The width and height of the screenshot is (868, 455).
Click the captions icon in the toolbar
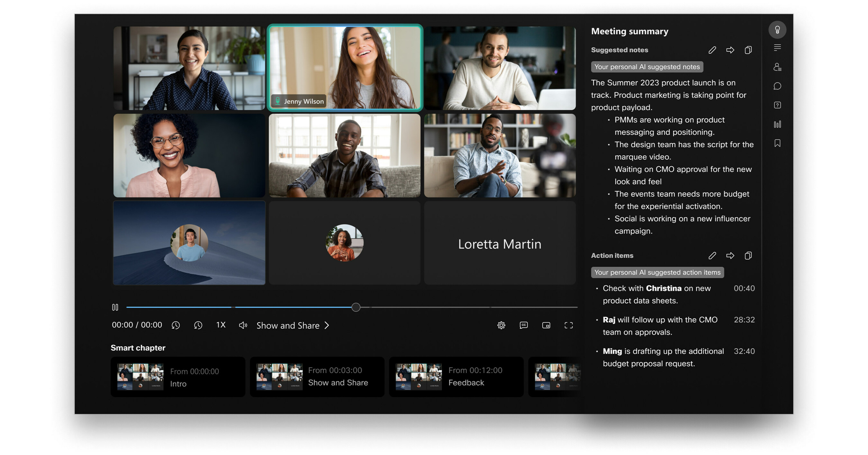tap(522, 325)
